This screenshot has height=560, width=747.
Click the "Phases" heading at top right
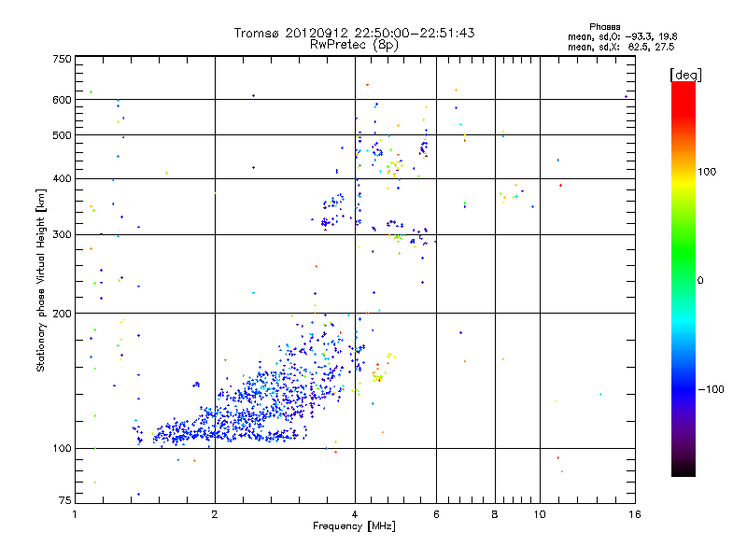tap(604, 27)
